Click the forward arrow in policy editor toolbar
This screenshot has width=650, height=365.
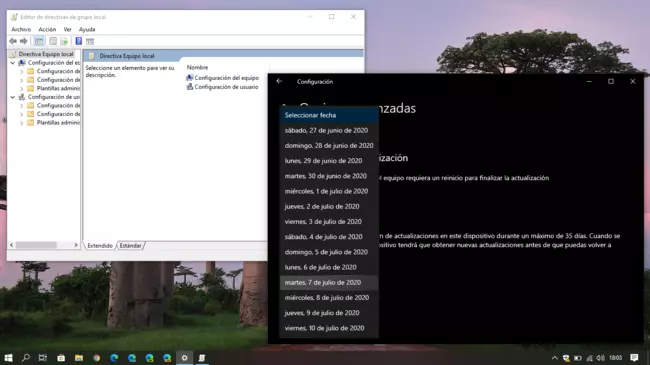(x=24, y=41)
